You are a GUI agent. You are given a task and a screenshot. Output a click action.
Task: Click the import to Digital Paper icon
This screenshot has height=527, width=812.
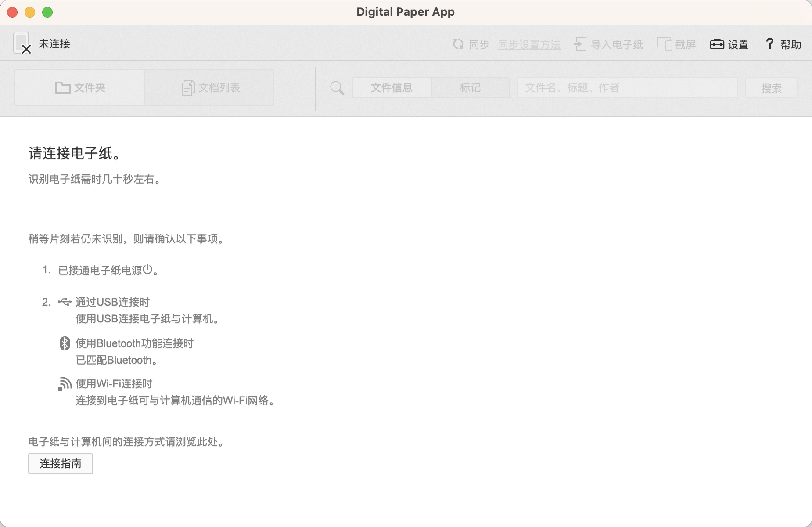click(580, 44)
